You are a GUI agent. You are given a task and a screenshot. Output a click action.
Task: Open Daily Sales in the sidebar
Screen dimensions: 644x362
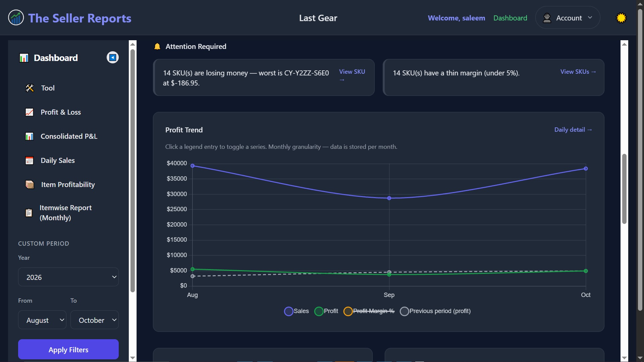tap(68, 161)
